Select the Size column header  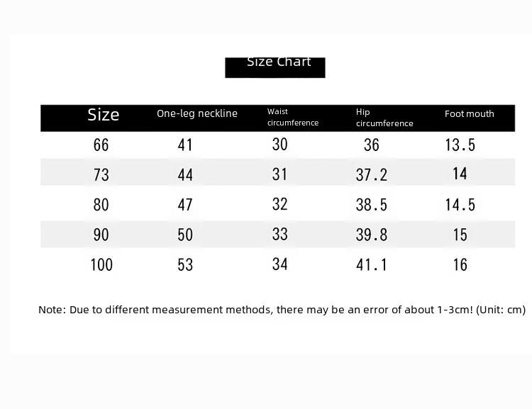(104, 115)
